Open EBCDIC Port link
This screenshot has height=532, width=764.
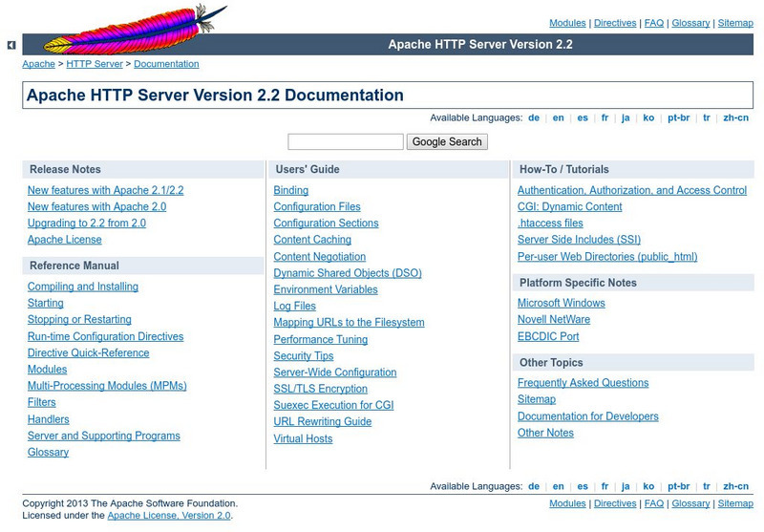pyautogui.click(x=548, y=336)
